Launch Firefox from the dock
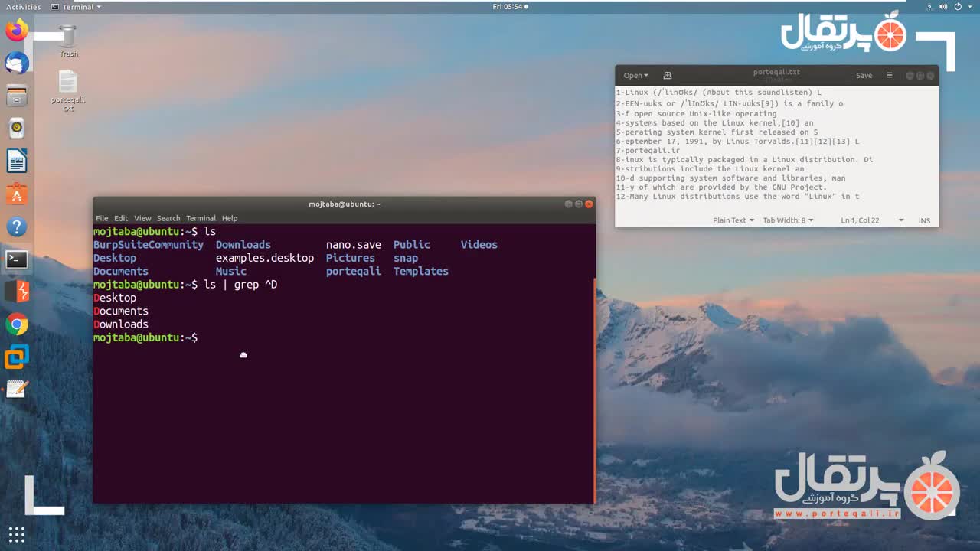The width and height of the screenshot is (980, 551). coord(17,31)
